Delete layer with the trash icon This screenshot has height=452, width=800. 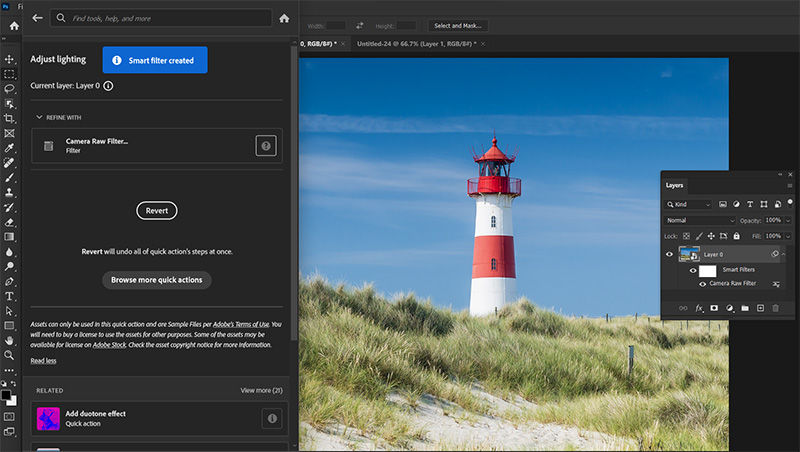pyautogui.click(x=775, y=308)
